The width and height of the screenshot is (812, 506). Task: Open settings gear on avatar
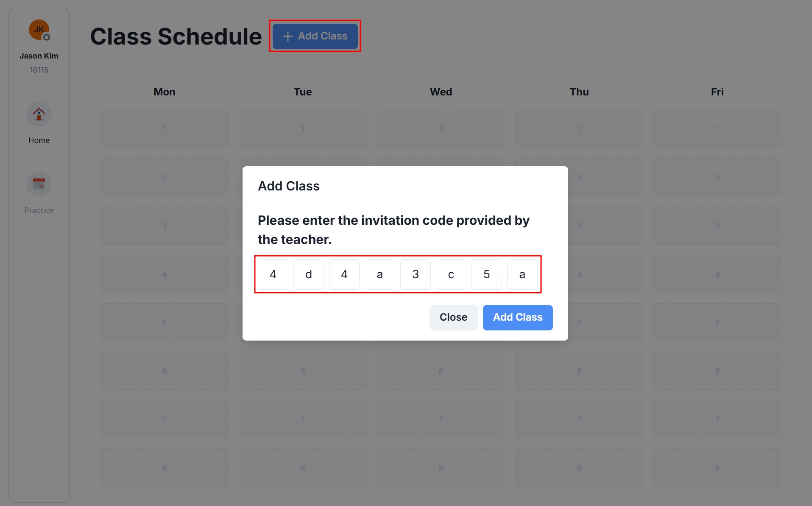coord(47,37)
